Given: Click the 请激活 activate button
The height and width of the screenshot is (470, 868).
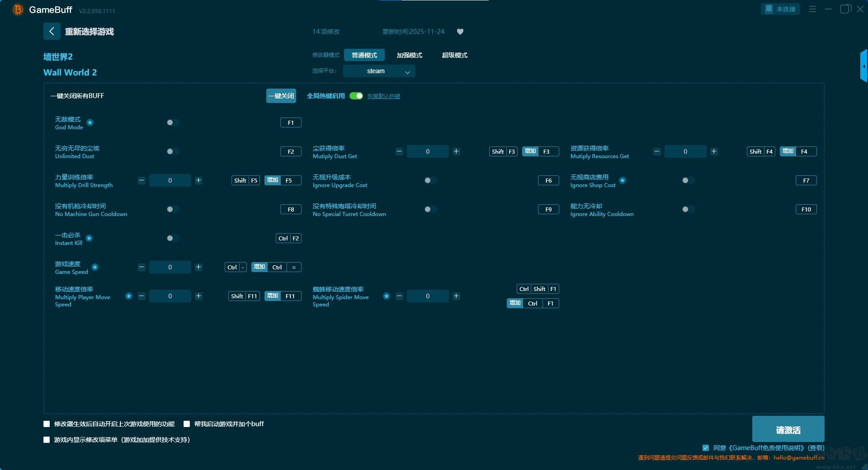Looking at the screenshot, I should pos(788,429).
